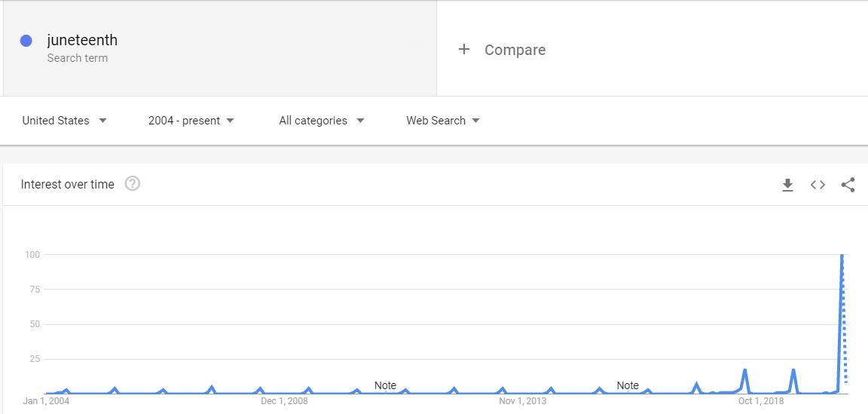Click the Oct 1, 2018 axis label

tap(761, 400)
